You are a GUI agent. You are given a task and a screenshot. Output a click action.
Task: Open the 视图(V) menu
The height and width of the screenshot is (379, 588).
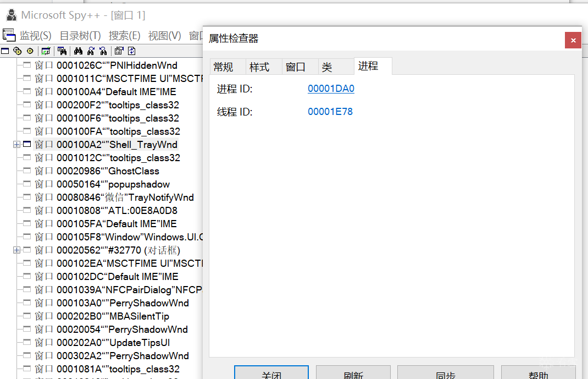tap(164, 36)
